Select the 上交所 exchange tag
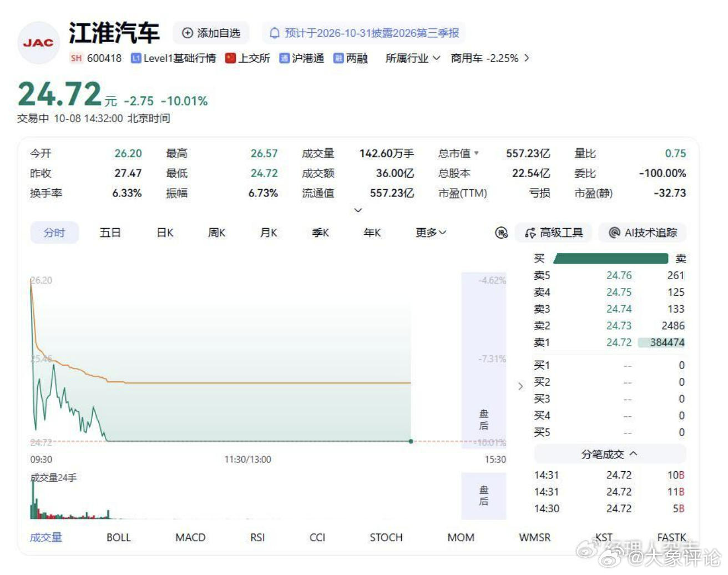Viewport: 728px width, 575px height. click(x=247, y=58)
